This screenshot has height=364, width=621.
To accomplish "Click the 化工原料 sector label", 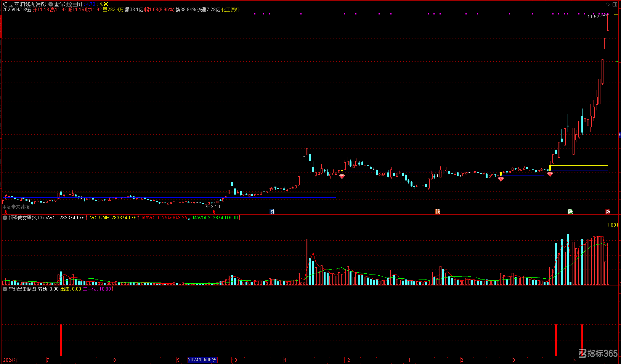I will click(x=231, y=10).
